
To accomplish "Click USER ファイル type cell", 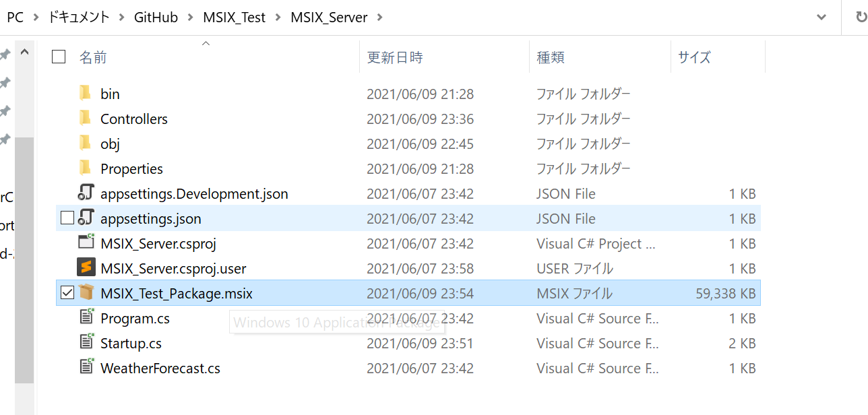I will pyautogui.click(x=575, y=268).
